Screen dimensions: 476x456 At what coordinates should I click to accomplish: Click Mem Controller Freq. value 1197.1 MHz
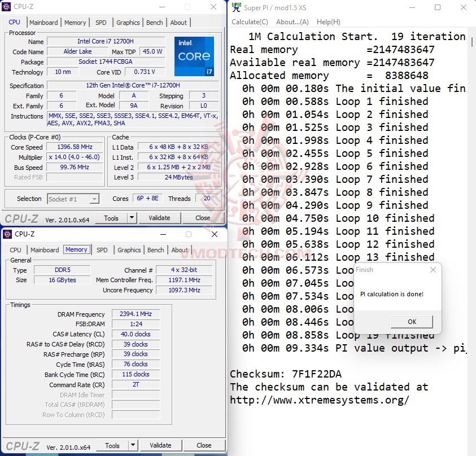tap(184, 280)
